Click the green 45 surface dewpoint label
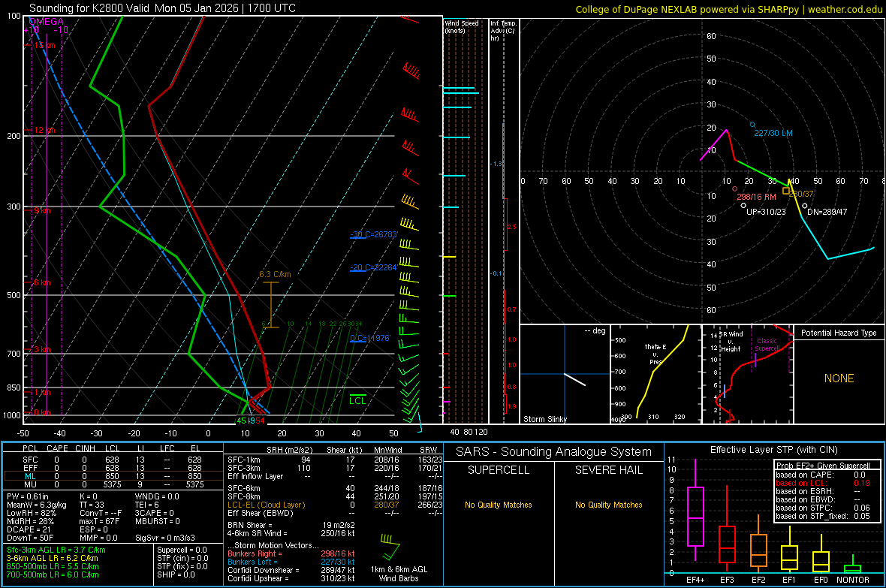 [241, 421]
